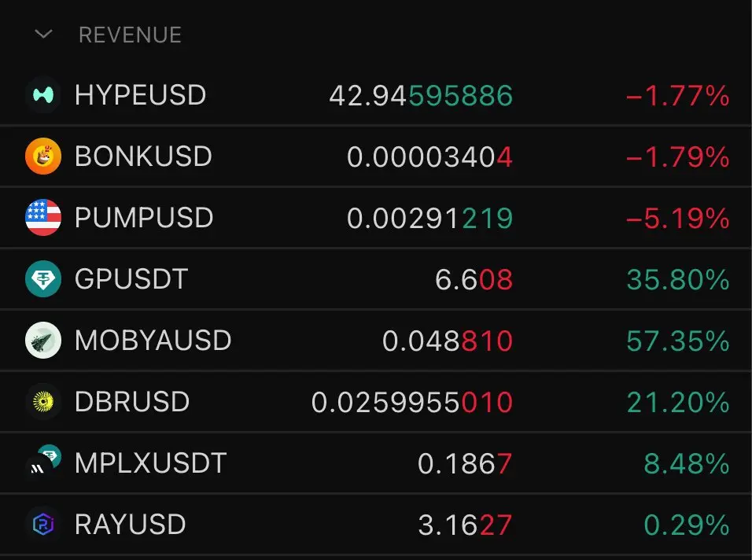The image size is (752, 560).
Task: Click the HYPEUSD coin icon
Action: click(43, 95)
